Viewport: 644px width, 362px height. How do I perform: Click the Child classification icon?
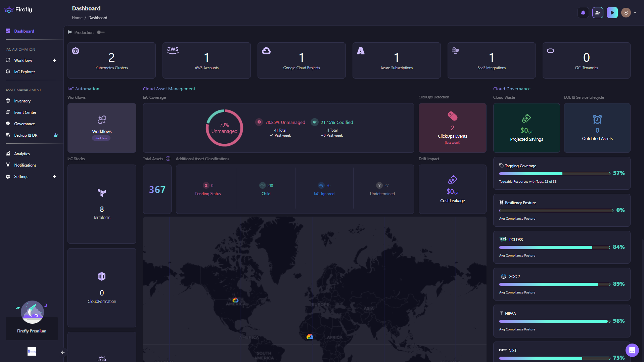[262, 186]
